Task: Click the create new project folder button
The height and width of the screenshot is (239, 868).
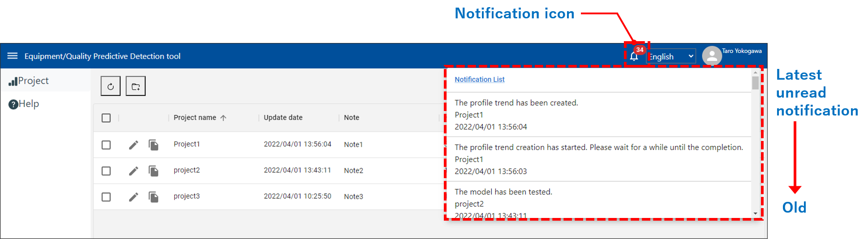Action: point(136,86)
